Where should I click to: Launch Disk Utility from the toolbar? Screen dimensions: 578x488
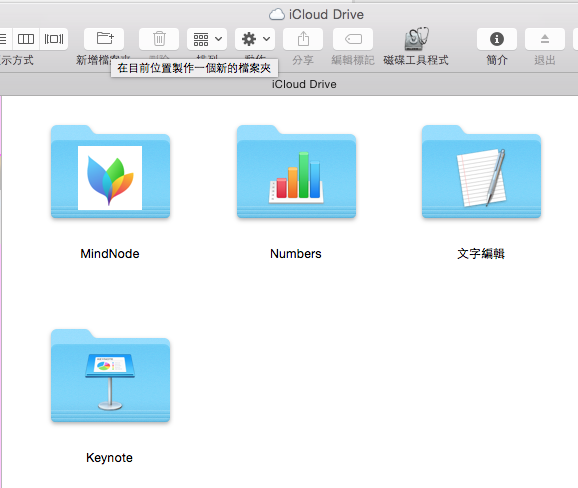416,38
